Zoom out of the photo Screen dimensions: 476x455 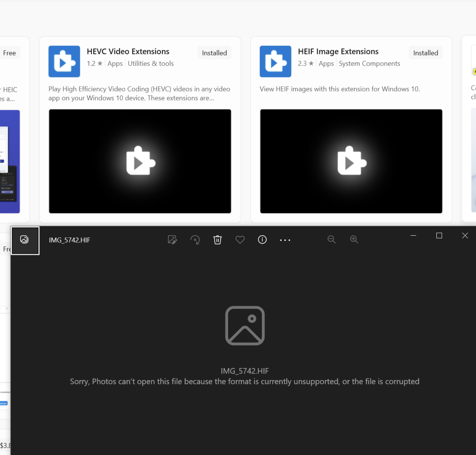click(x=332, y=239)
